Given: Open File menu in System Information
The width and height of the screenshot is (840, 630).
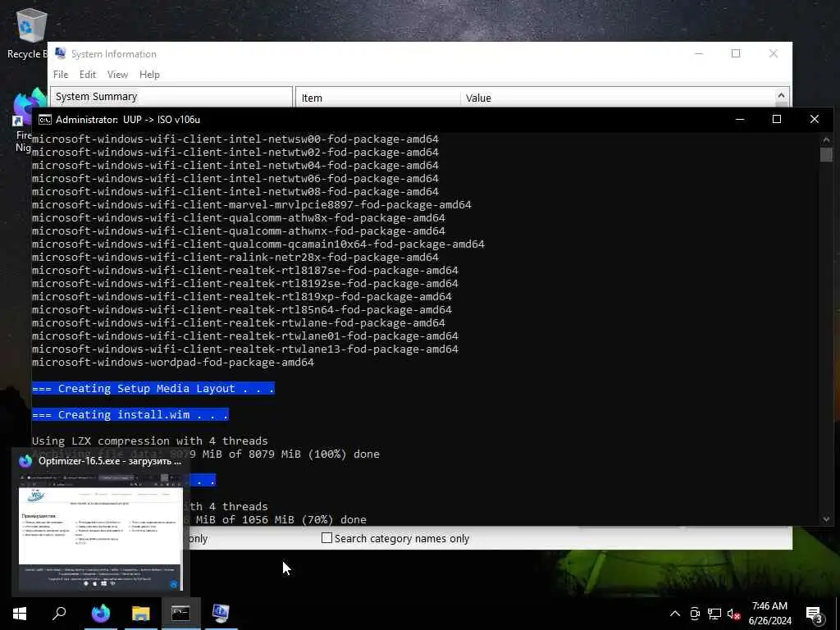Looking at the screenshot, I should click(61, 75).
